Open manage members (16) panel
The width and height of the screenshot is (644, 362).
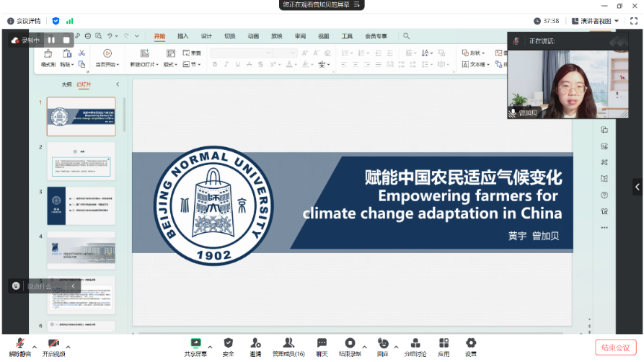click(x=288, y=347)
